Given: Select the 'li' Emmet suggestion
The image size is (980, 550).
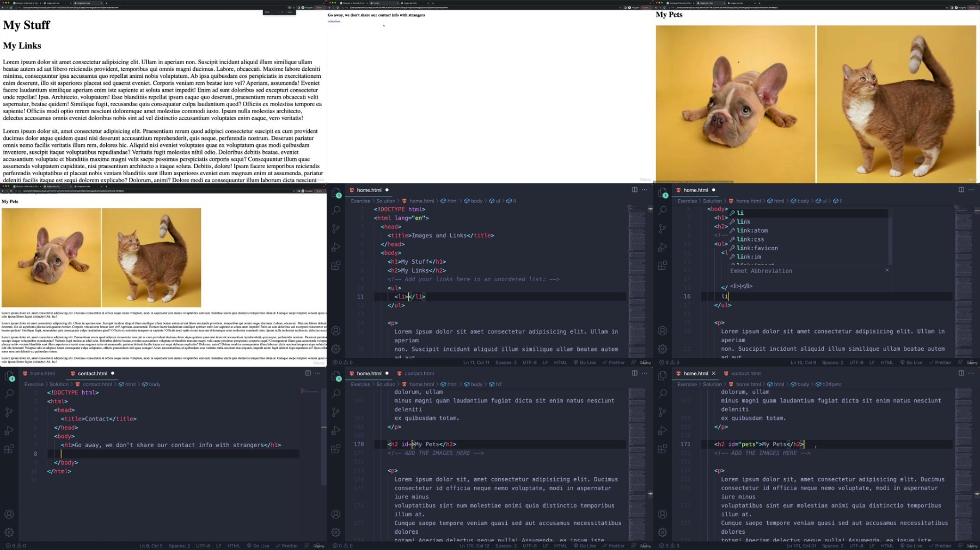Looking at the screenshot, I should tap(808, 213).
